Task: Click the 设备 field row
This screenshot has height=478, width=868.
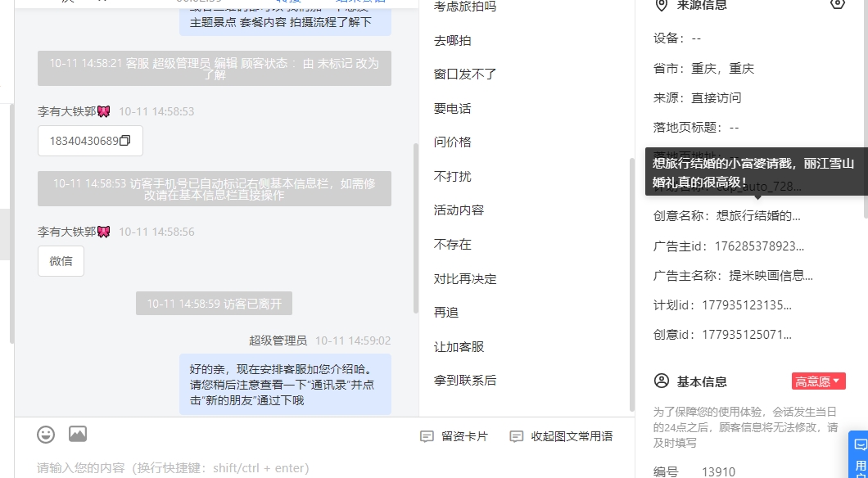Action: click(x=677, y=38)
